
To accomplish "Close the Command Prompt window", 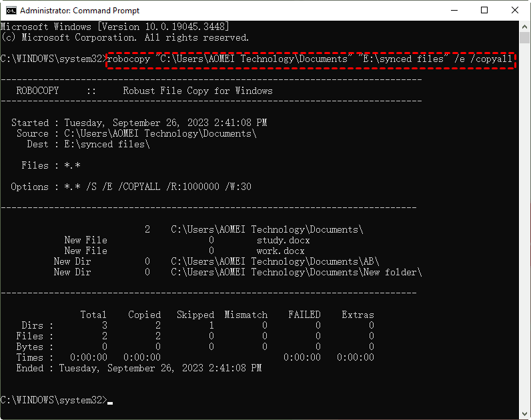I will [515, 10].
